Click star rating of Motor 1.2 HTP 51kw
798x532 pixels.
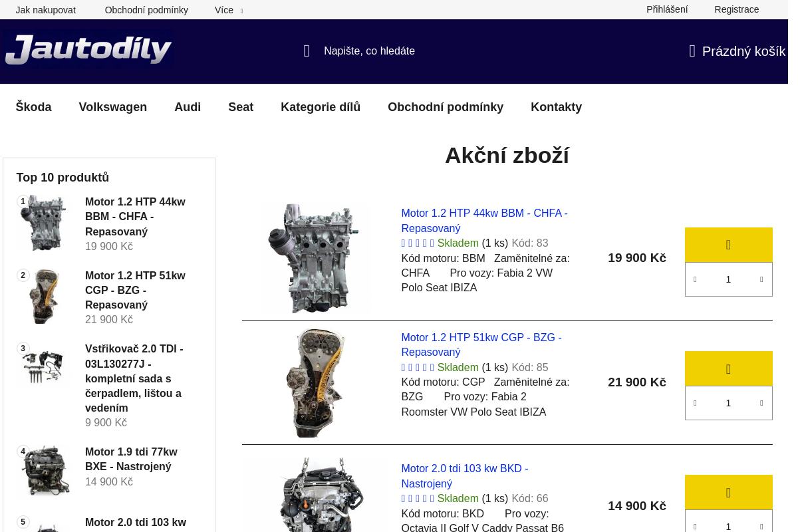[x=418, y=368]
